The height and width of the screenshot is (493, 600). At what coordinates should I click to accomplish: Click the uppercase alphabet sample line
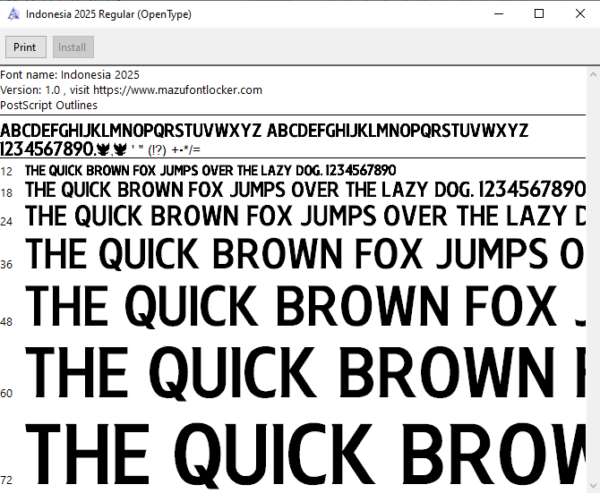[x=264, y=131]
